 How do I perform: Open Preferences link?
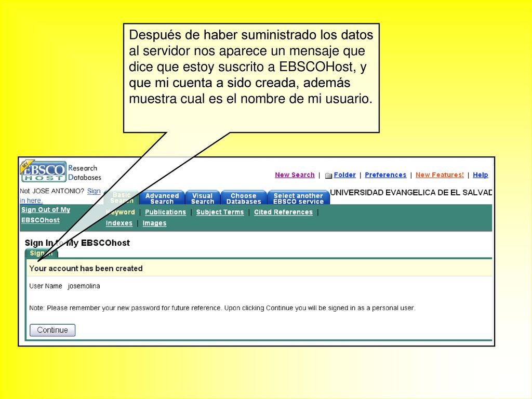click(x=385, y=175)
